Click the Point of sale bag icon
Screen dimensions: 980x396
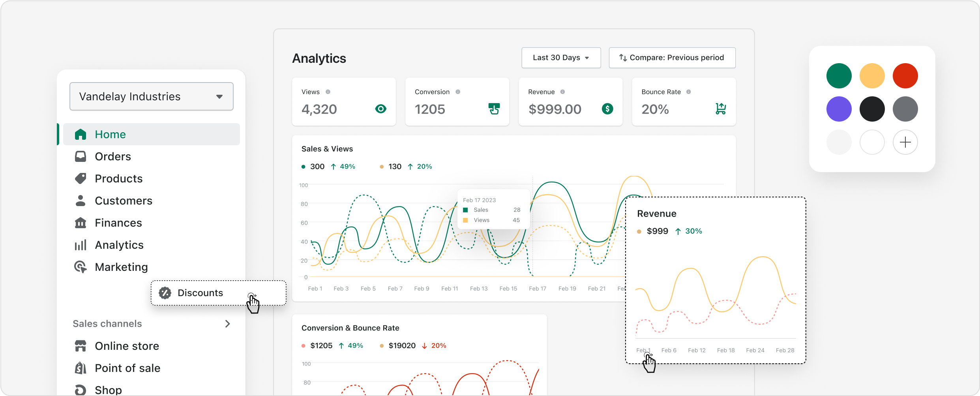(x=81, y=368)
